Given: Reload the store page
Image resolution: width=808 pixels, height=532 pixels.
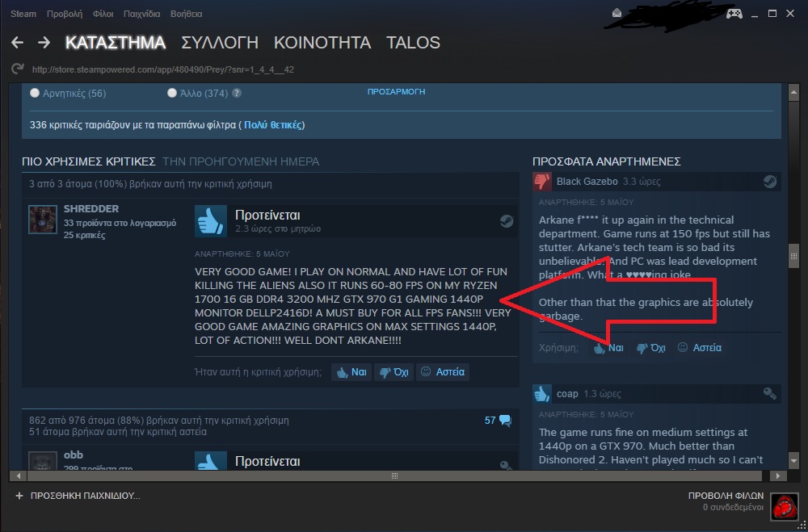Looking at the screenshot, I should [x=18, y=69].
